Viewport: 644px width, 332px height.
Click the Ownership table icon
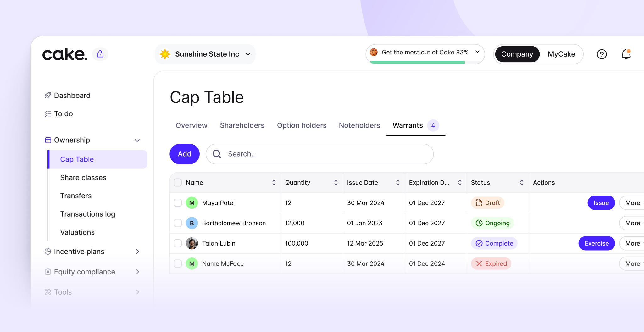point(48,140)
